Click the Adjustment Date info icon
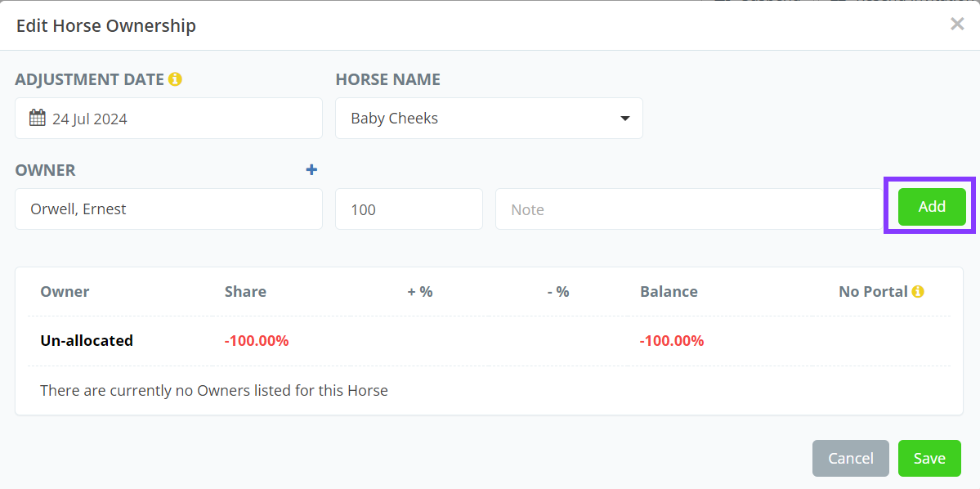The width and height of the screenshot is (980, 489). coord(175,79)
